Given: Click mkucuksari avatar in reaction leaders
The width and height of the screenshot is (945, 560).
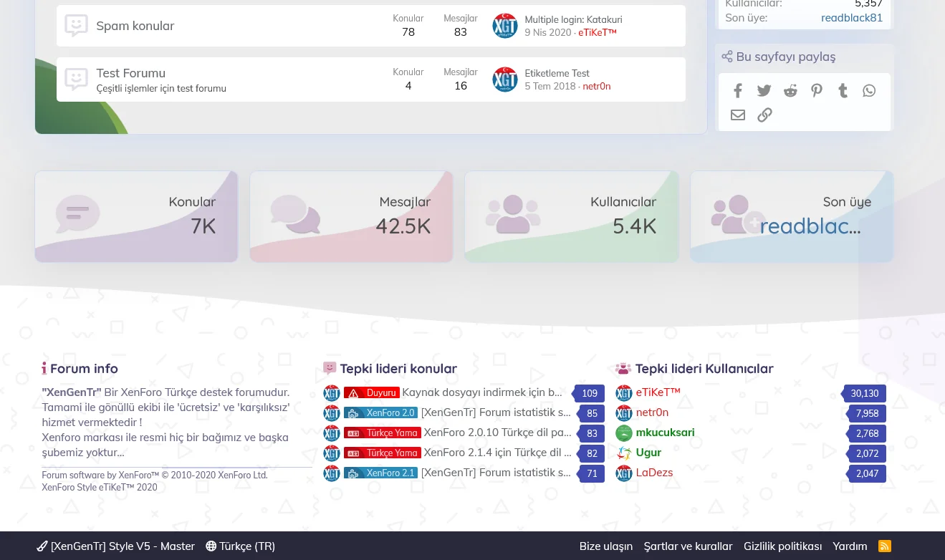Looking at the screenshot, I should (624, 433).
